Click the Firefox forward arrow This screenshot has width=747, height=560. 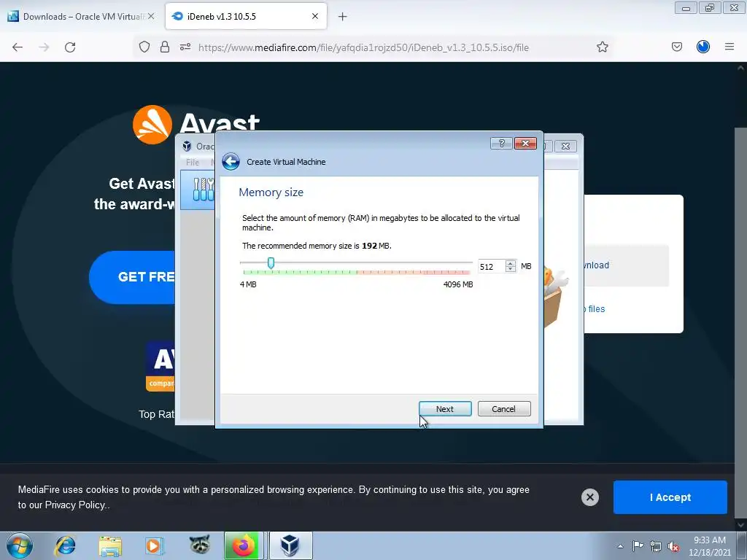(x=44, y=47)
